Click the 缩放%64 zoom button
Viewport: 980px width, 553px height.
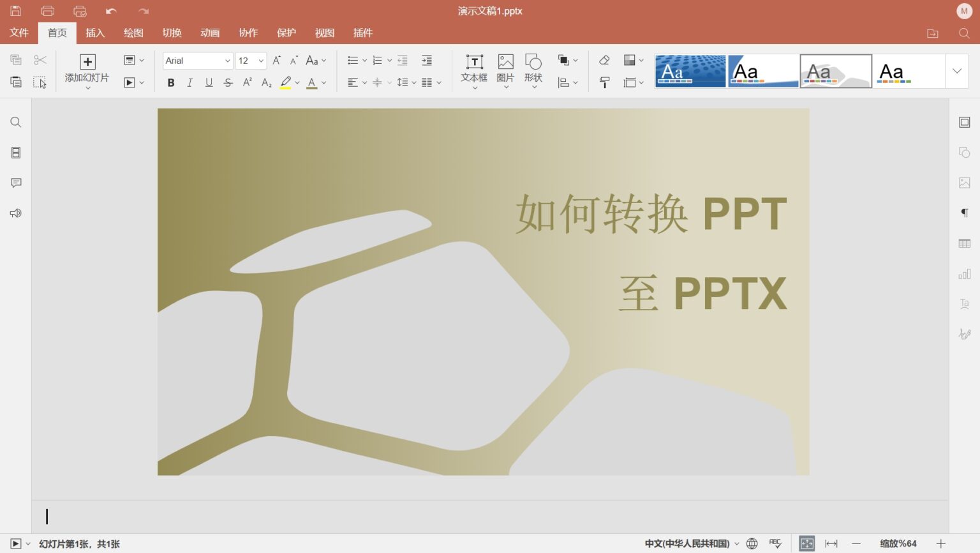click(898, 543)
